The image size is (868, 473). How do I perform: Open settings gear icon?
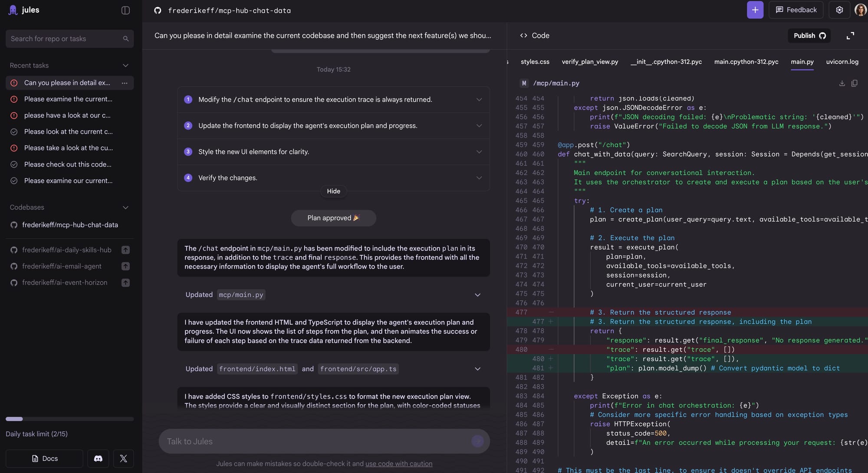[x=839, y=10]
